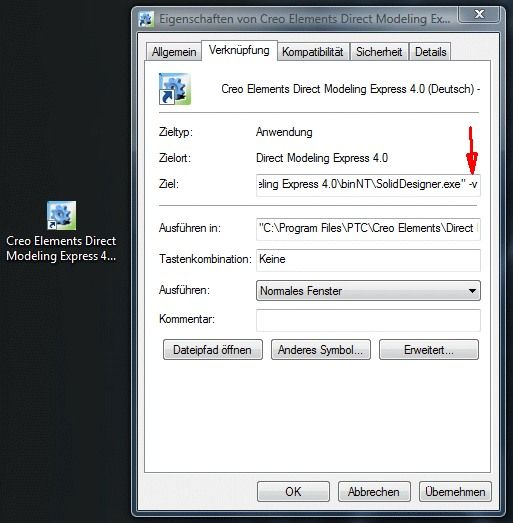Switch to the Sicherheit tab

[x=379, y=52]
